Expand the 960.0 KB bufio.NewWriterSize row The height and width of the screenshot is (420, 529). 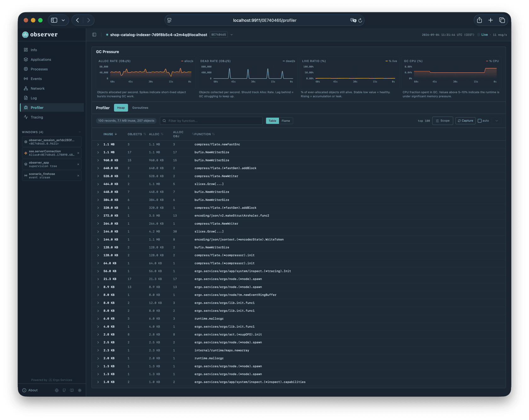(x=98, y=160)
